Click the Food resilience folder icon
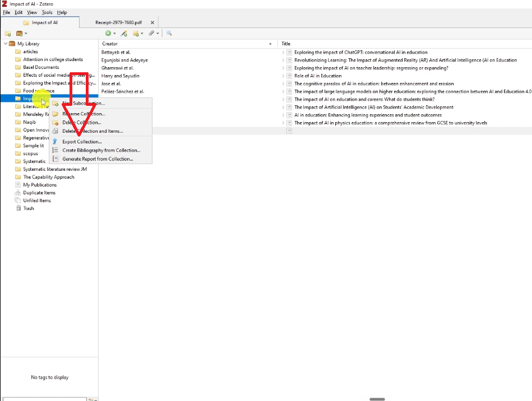 pyautogui.click(x=18, y=91)
